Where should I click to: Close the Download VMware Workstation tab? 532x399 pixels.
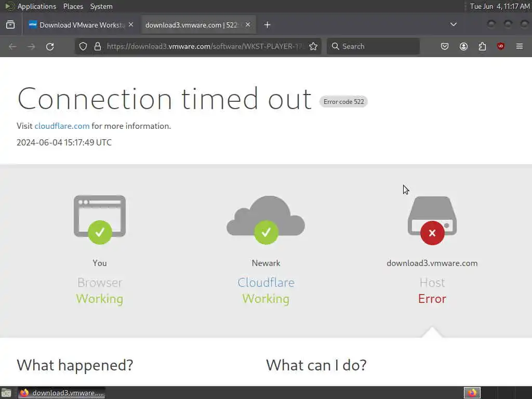[131, 25]
